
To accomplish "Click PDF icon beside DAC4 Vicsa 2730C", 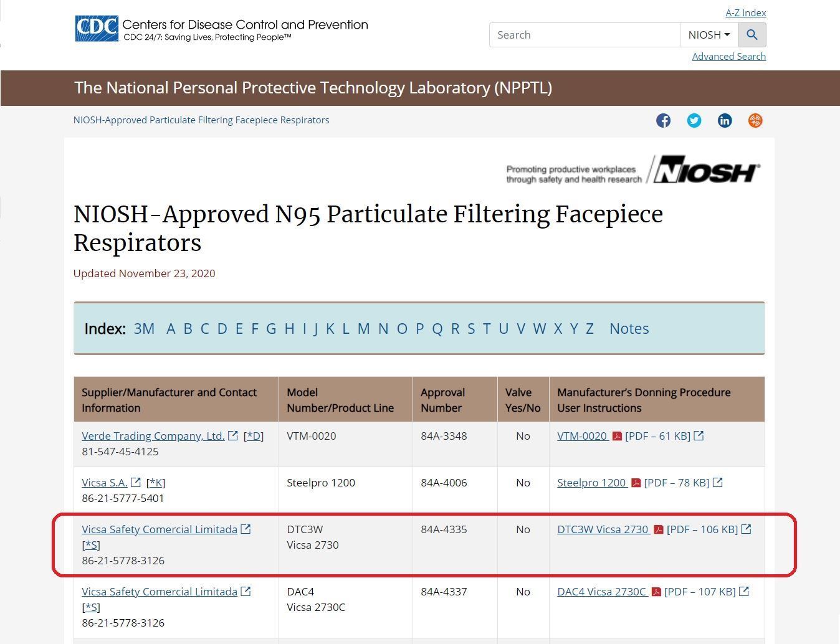I will click(656, 592).
